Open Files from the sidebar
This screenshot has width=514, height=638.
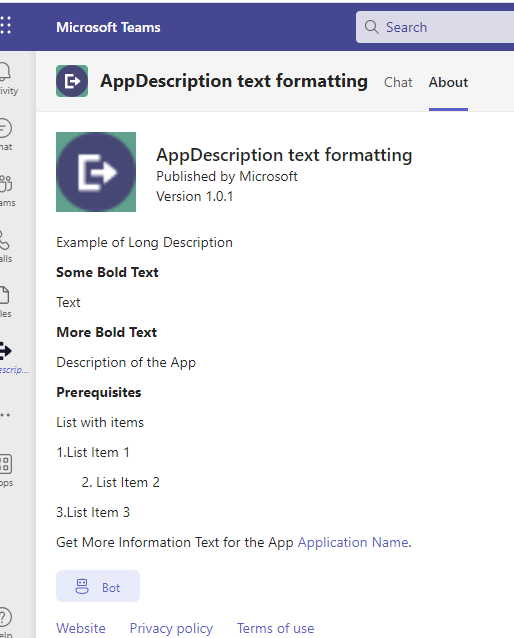5,302
